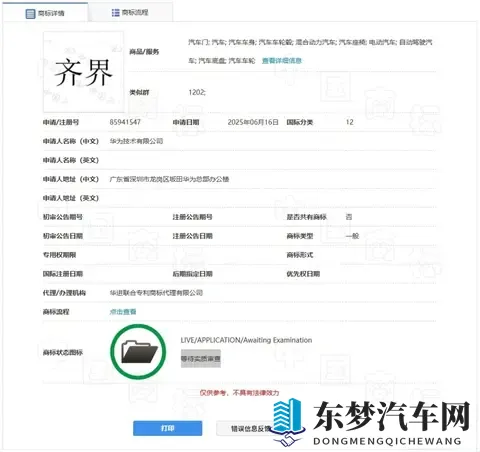This screenshot has width=480, height=452.
Task: Select similar group value 1202
Action: tap(197, 92)
